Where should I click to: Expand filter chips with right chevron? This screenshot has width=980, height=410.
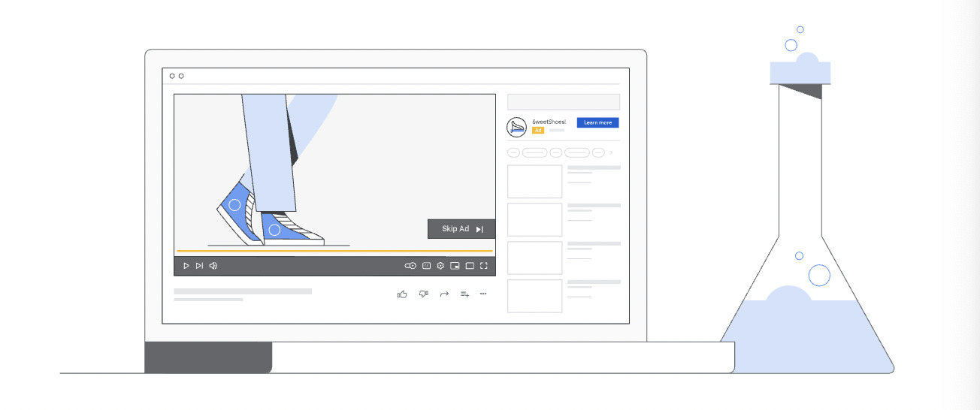click(611, 152)
